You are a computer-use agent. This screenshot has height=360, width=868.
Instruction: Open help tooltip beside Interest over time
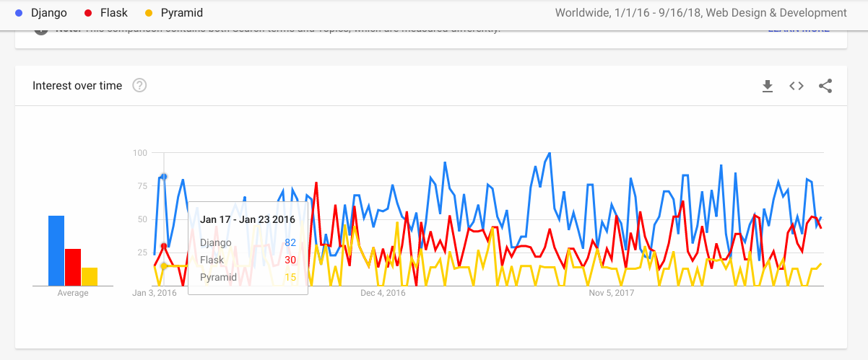(x=139, y=86)
